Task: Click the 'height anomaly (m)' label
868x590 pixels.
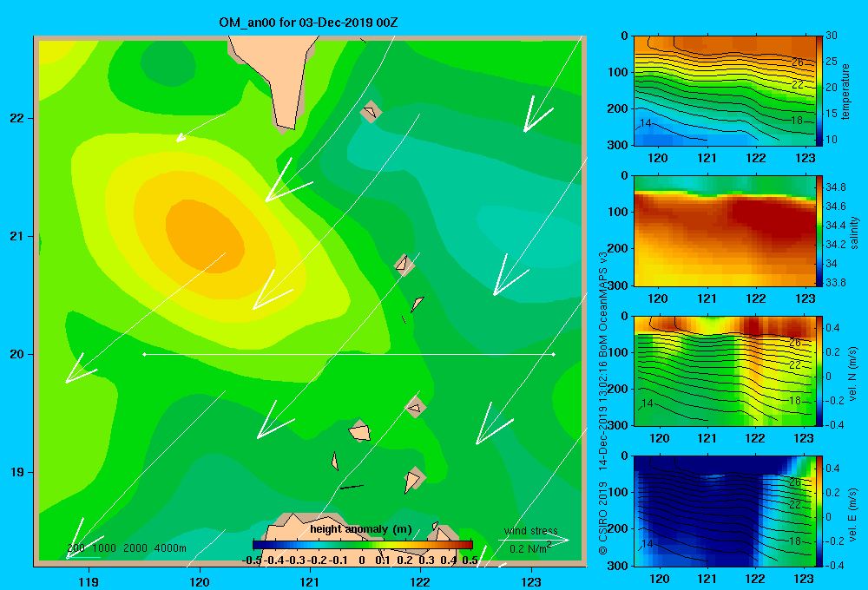Action: click(361, 529)
